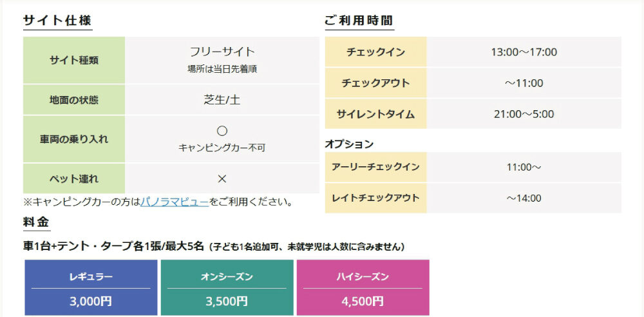Click the チェックイン label cell
Image resolution: width=644 pixels, height=317 pixels.
pos(376,52)
